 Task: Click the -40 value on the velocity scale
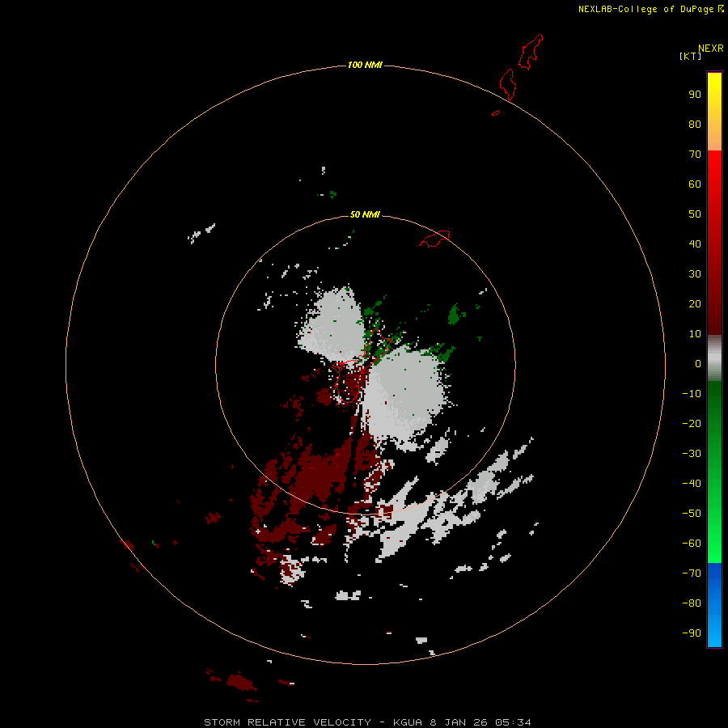[692, 484]
